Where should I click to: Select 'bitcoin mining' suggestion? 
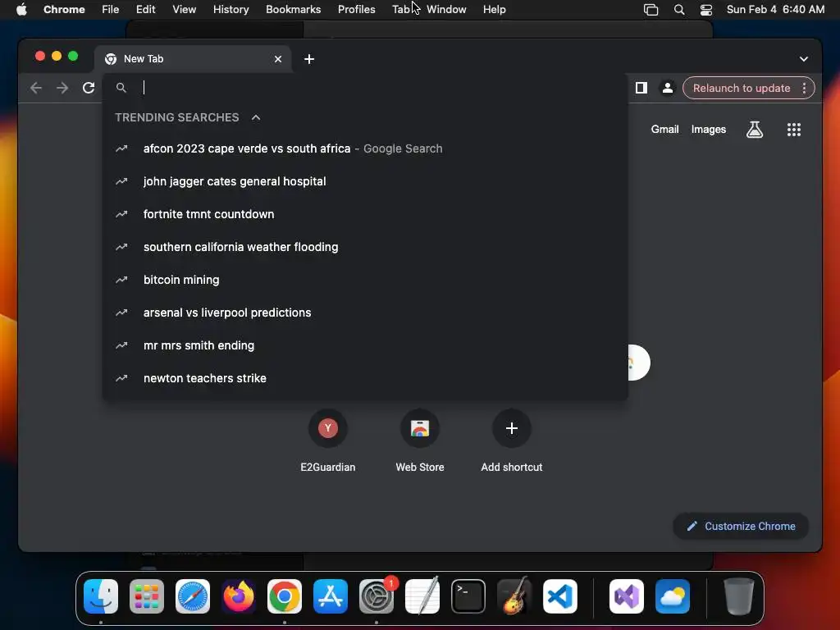tap(365, 280)
